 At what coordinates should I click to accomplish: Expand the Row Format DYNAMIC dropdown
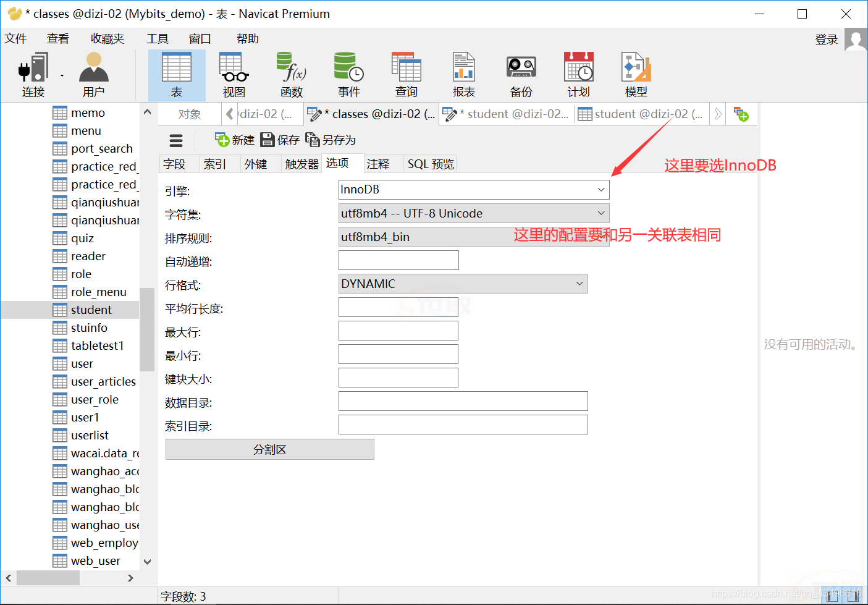tap(579, 284)
